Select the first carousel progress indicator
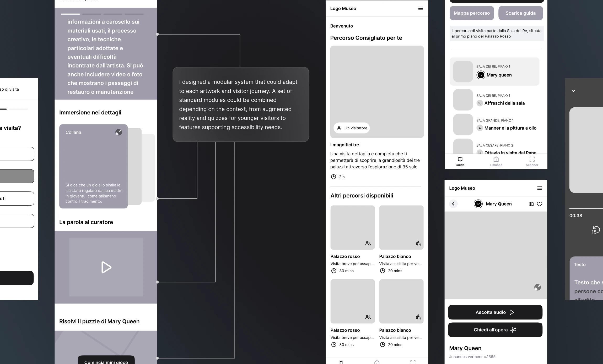Viewport: 603px width, 364px height. [71, 14]
